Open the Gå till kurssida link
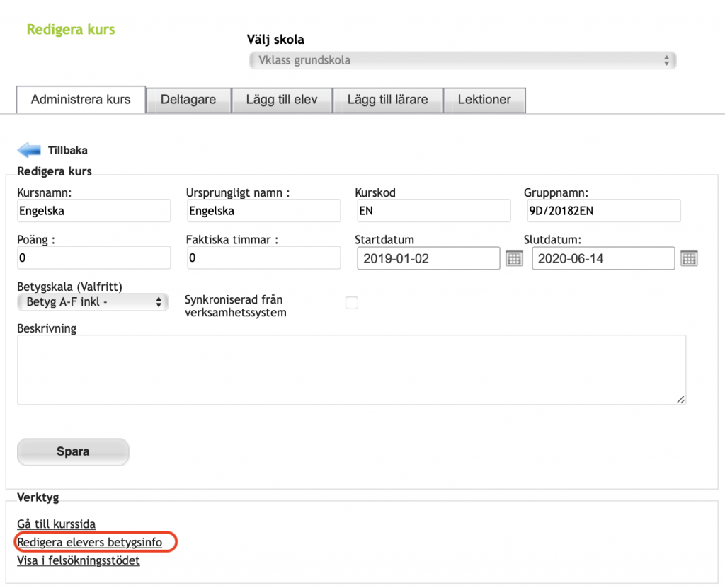The image size is (725, 588). 57,524
